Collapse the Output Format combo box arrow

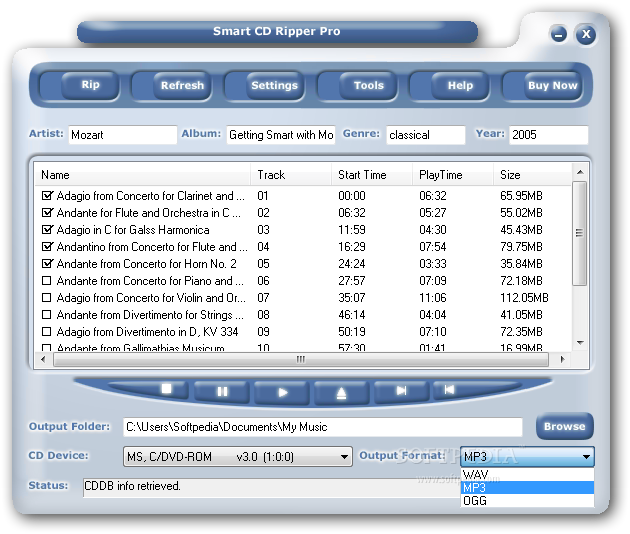click(x=586, y=457)
